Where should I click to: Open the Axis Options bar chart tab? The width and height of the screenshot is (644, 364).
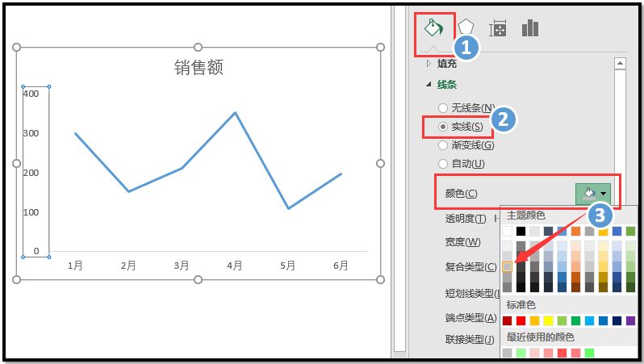click(x=530, y=28)
